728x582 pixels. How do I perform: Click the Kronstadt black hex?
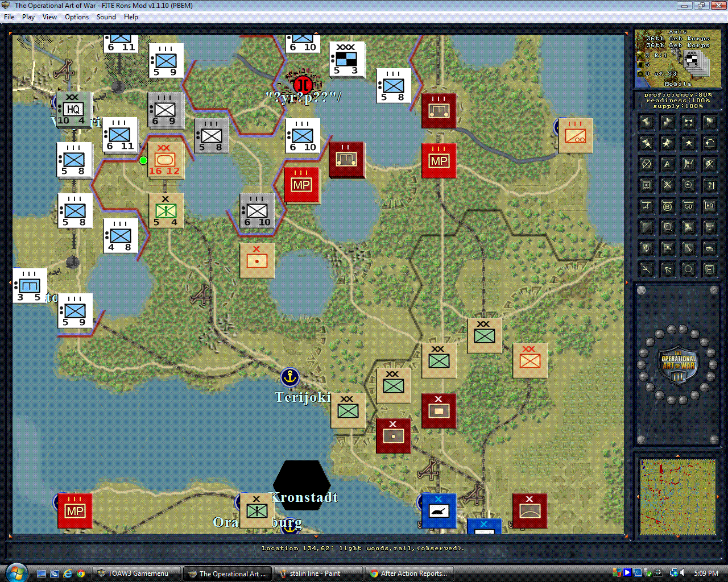[x=302, y=484]
